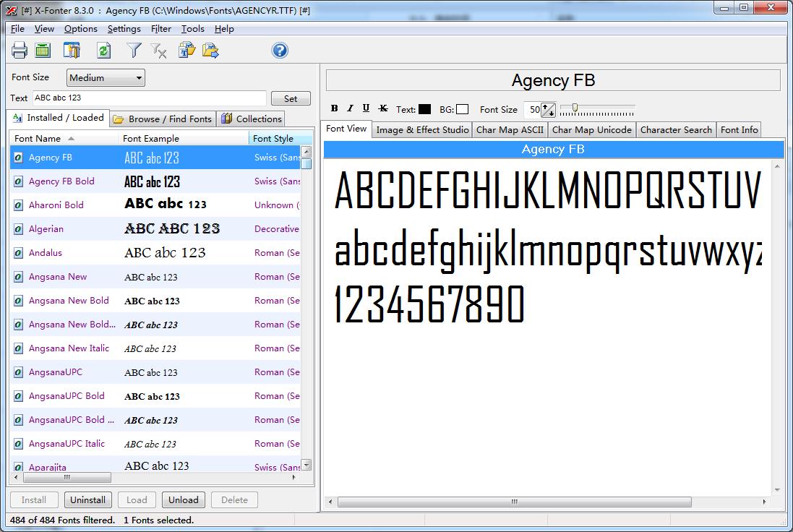Click the sample Text input field
793x532 pixels.
(x=149, y=98)
